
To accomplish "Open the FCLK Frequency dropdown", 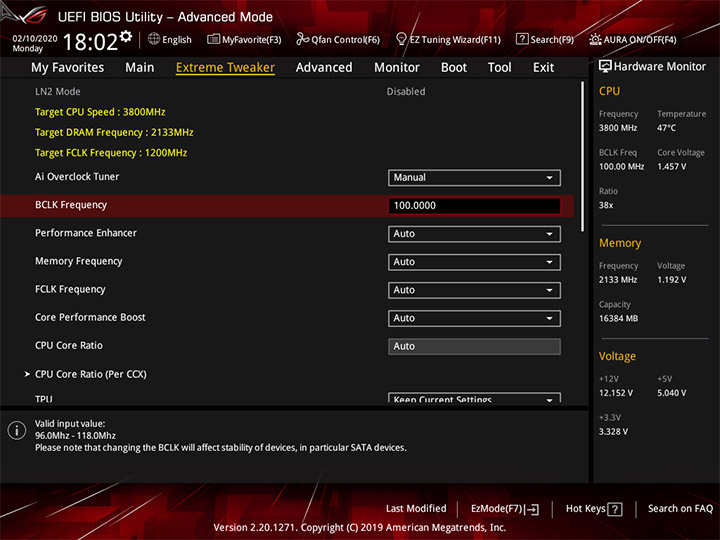I will point(474,290).
